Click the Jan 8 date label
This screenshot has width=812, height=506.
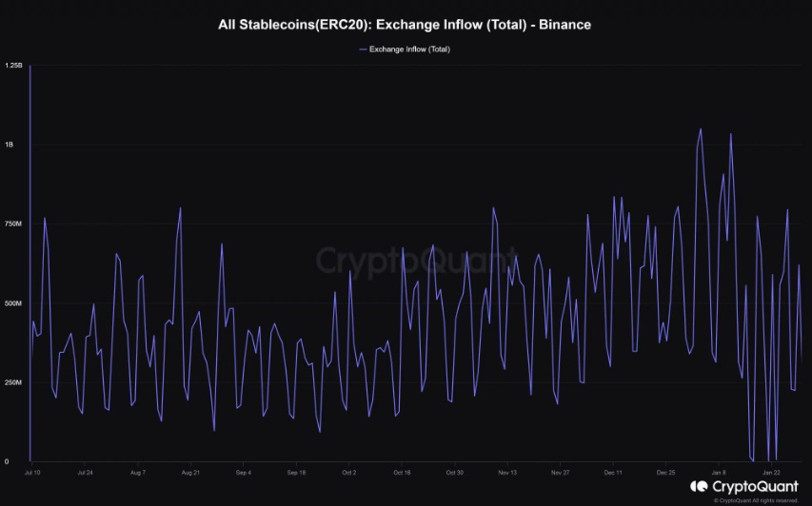coord(719,473)
